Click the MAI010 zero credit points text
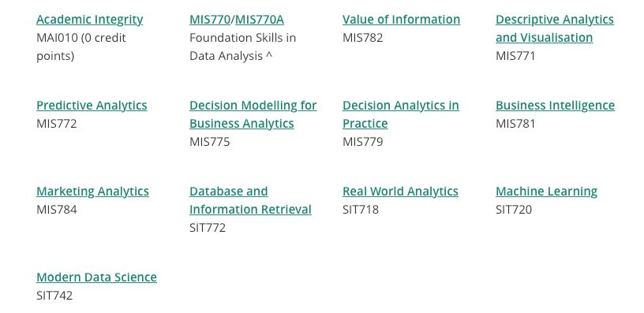This screenshot has width=644, height=313. pos(81,47)
